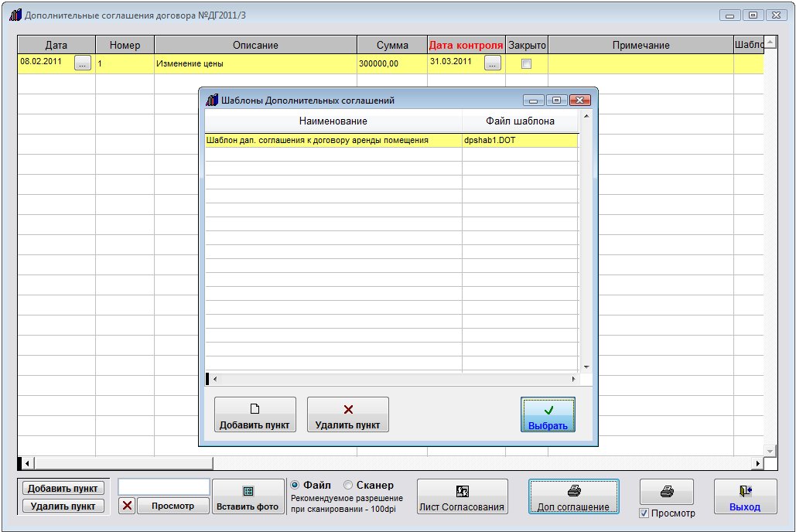Open Лист Согласования

(462, 496)
